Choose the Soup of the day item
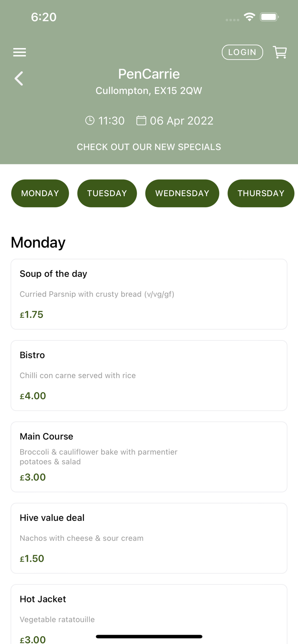This screenshot has width=298, height=644. point(149,294)
